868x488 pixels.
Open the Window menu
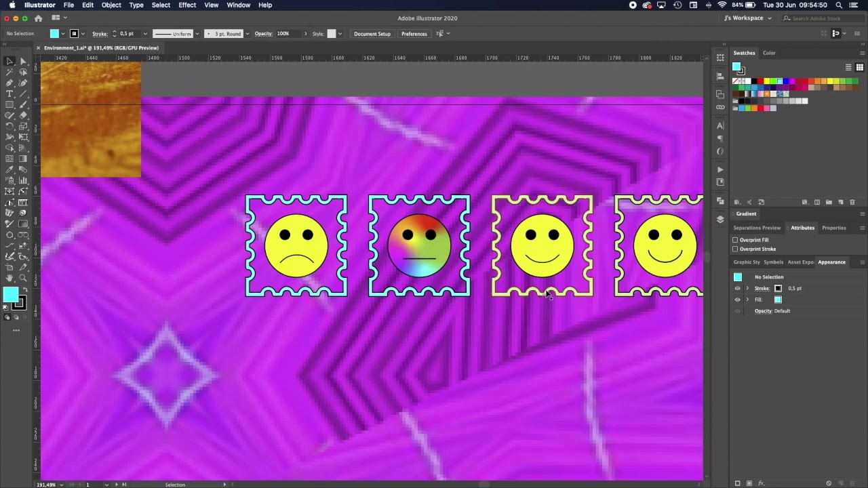238,5
